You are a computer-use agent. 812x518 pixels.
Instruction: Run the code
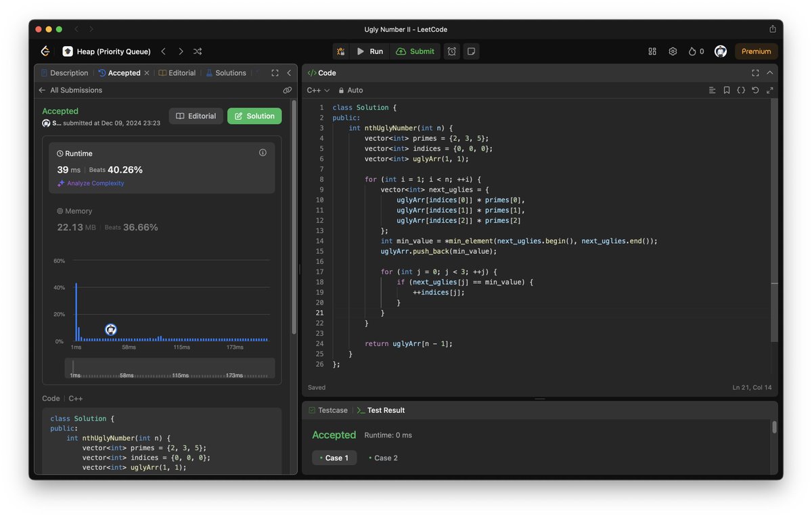[x=370, y=51]
